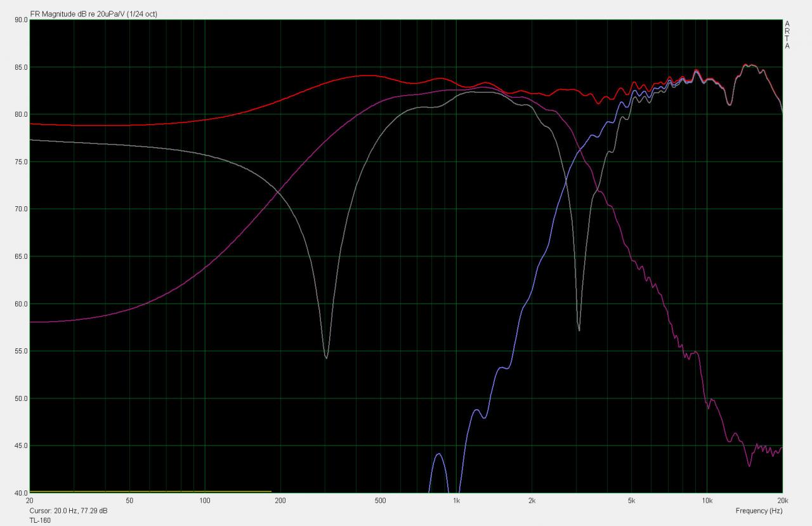Image resolution: width=812 pixels, height=526 pixels.
Task: Click the FR Magnitude chart title text
Action: 93,14
